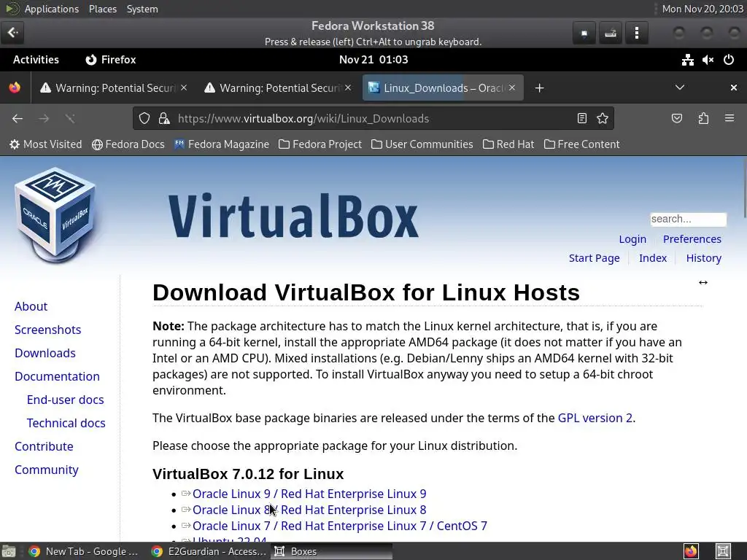Viewport: 747px width, 560px height.
Task: Open Documentation in sidebar
Action: click(x=57, y=376)
